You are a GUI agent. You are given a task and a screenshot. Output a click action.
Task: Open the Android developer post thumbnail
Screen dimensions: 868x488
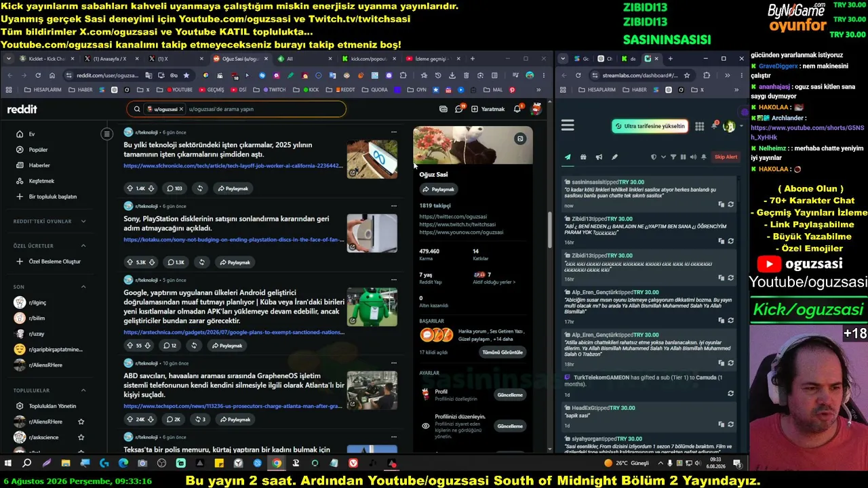[x=372, y=307]
